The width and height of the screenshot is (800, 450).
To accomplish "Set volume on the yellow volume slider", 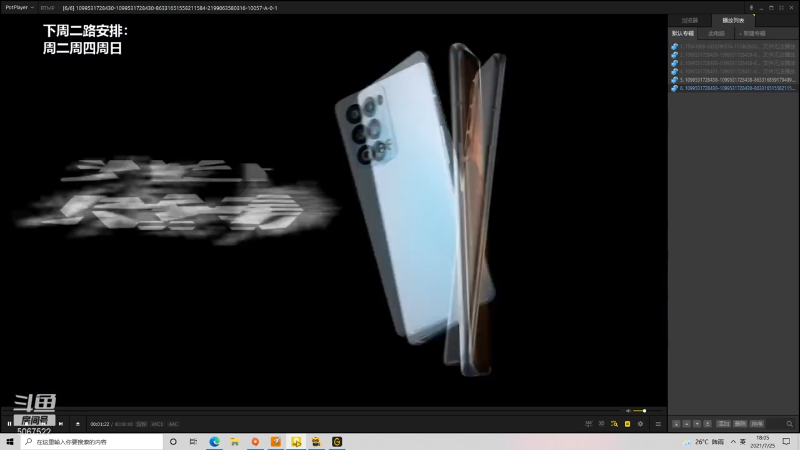I will pyautogui.click(x=648, y=411).
